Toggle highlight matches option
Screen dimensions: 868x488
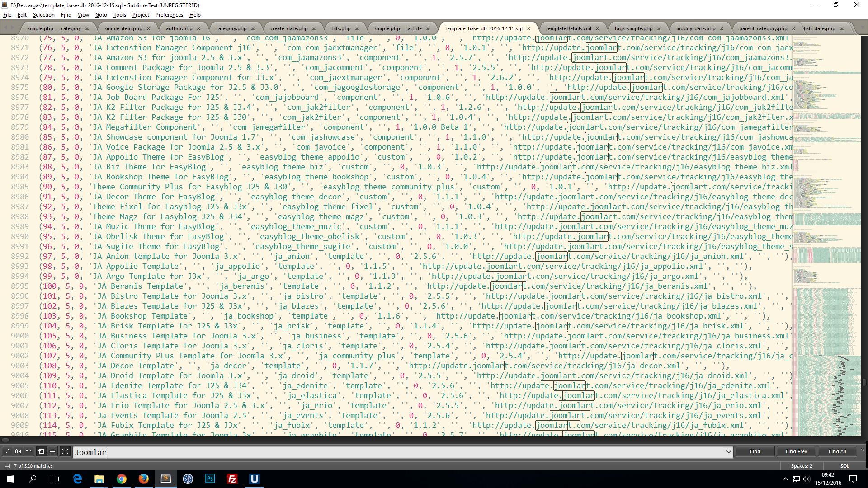click(x=65, y=451)
